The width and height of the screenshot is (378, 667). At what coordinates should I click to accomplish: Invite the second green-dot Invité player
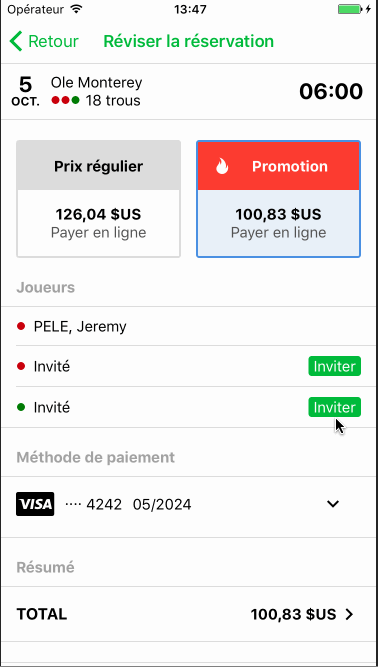click(335, 407)
